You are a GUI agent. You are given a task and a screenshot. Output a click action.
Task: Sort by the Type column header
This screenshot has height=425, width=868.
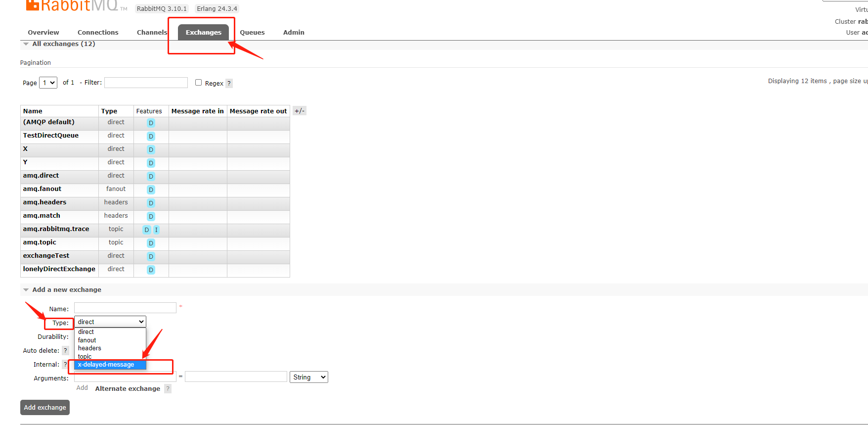109,111
